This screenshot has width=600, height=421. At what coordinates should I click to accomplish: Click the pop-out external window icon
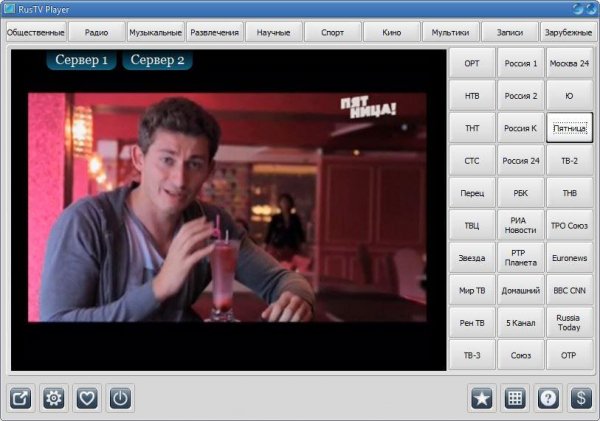click(21, 398)
